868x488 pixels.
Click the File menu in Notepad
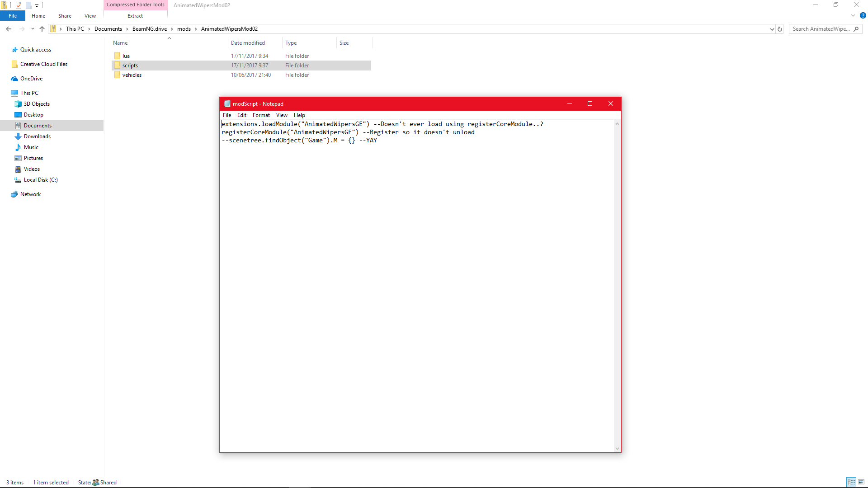[226, 115]
